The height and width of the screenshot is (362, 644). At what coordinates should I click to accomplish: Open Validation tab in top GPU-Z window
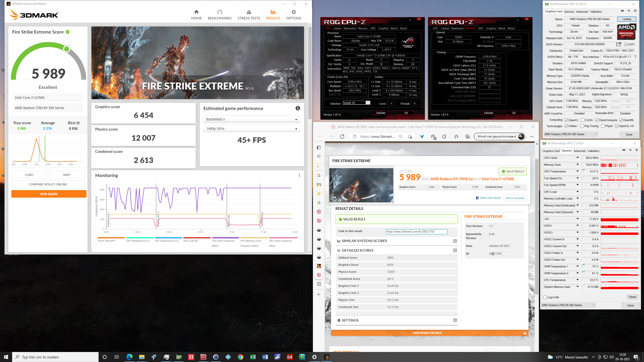click(596, 12)
